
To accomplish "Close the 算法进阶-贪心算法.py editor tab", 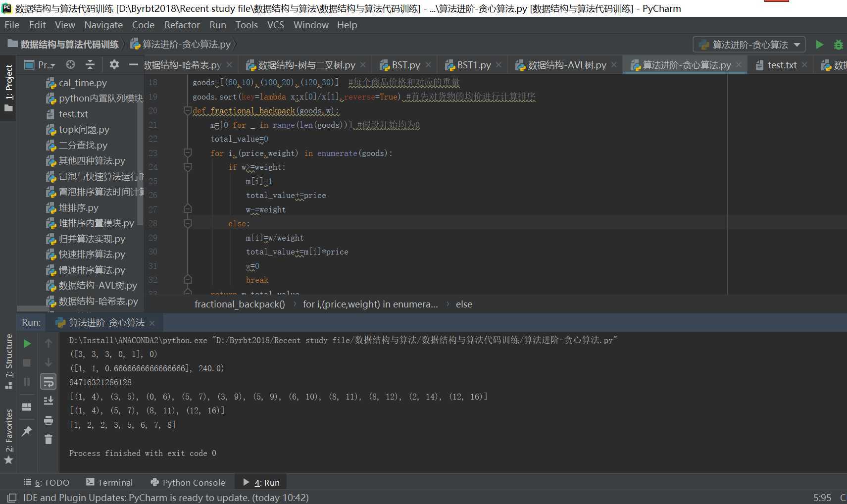I will [739, 65].
